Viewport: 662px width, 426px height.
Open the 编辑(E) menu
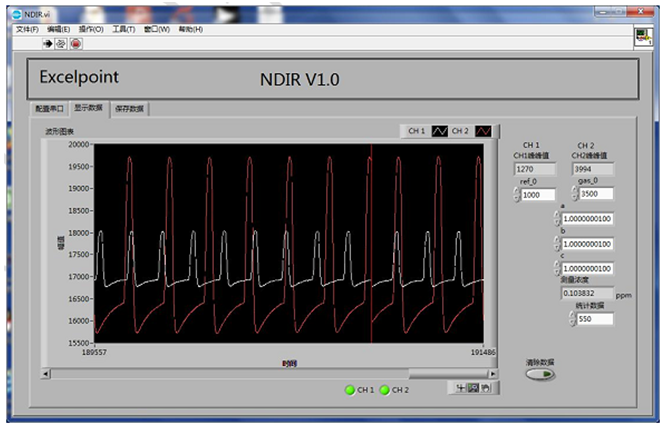(58, 29)
